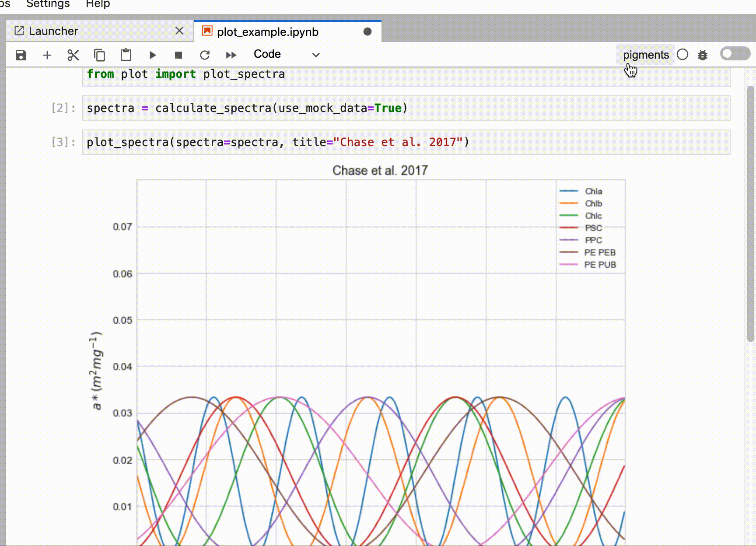Run the selected cell
The height and width of the screenshot is (546, 756).
tap(152, 55)
